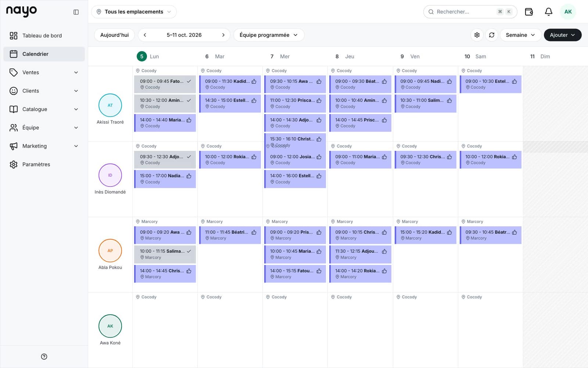Open Inès Diomandé's ID avatar
588x368 pixels.
click(x=110, y=175)
